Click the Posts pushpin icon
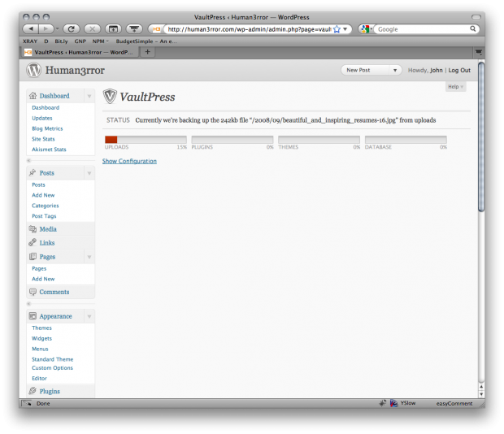Viewport: 504px width, 434px height. [x=33, y=172]
